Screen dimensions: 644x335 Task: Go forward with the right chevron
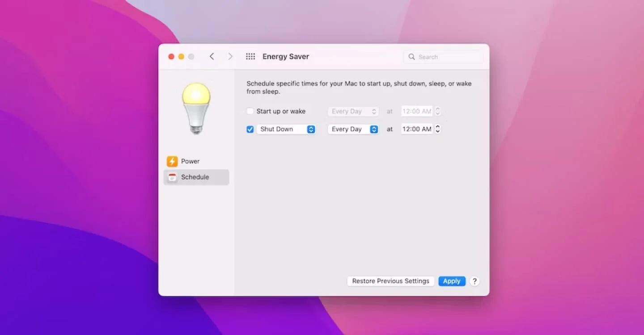click(230, 56)
